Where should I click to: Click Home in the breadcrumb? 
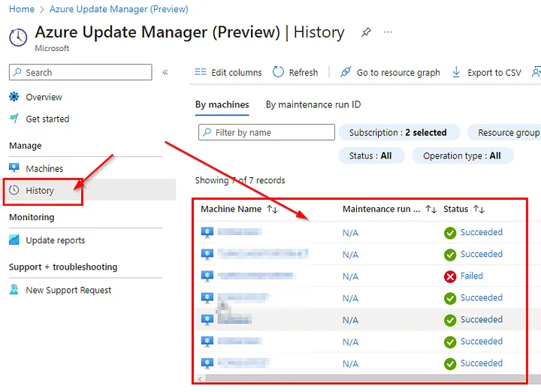22,9
